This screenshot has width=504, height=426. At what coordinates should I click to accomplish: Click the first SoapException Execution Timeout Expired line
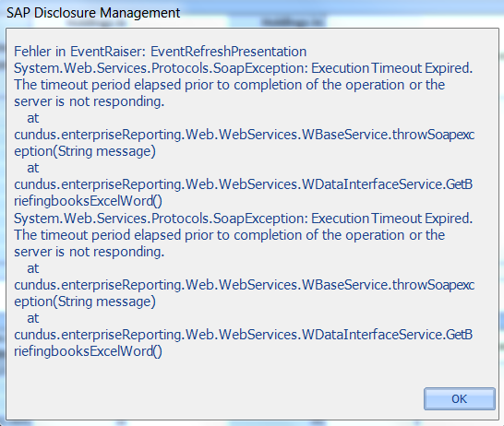click(244, 68)
